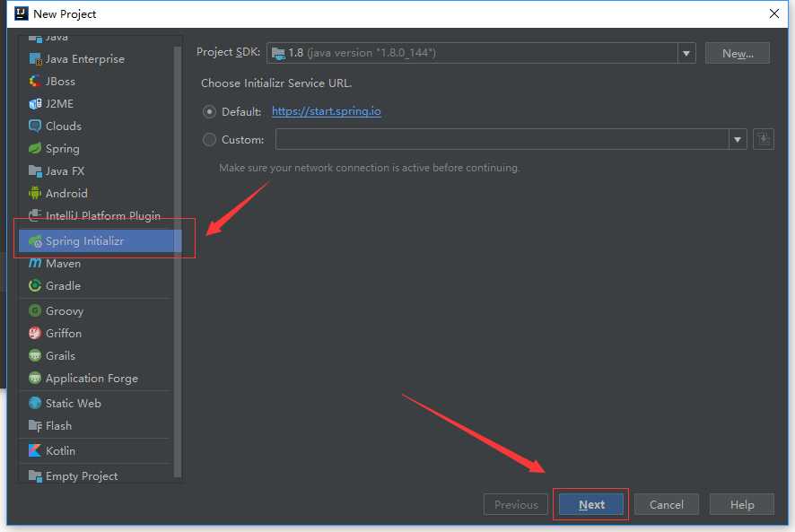Select the "Static Web" list entry text

[74, 403]
